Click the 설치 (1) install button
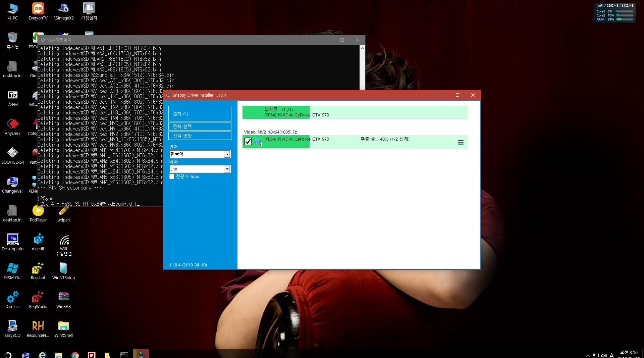 pos(200,114)
